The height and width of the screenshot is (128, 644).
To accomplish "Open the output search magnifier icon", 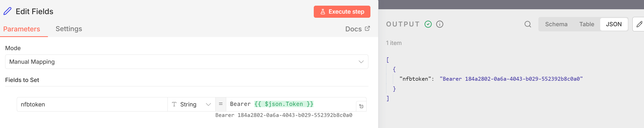I will 528,24.
